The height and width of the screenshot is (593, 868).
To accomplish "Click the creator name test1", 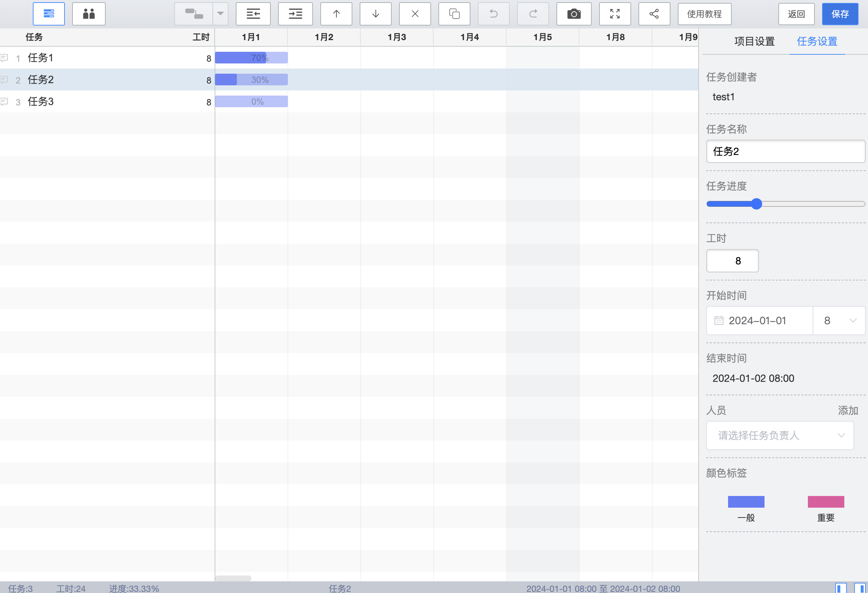I will (x=723, y=97).
